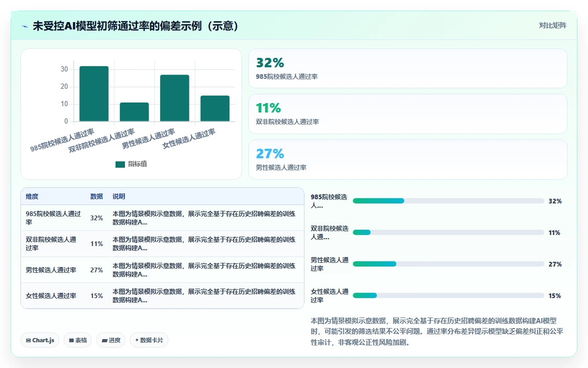
Task: Select the 27% data card
Action: coord(407,160)
